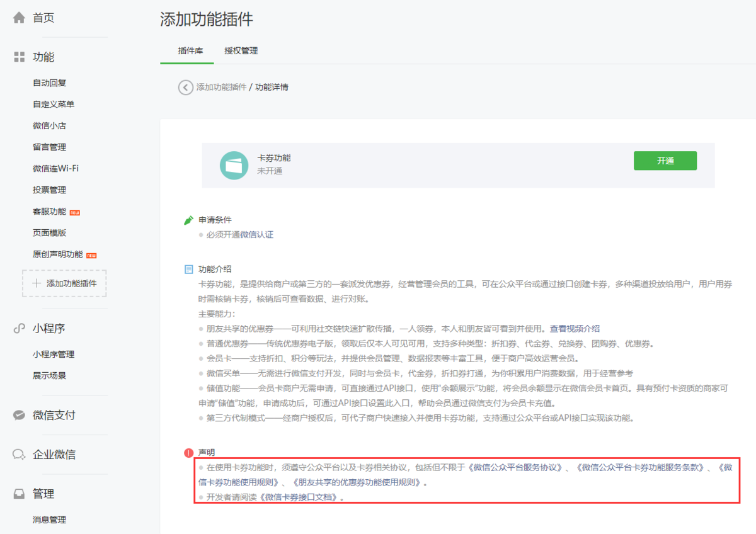This screenshot has width=756, height=534.
Task: Click the 添加功能插件 breadcrumb link
Action: (x=221, y=88)
